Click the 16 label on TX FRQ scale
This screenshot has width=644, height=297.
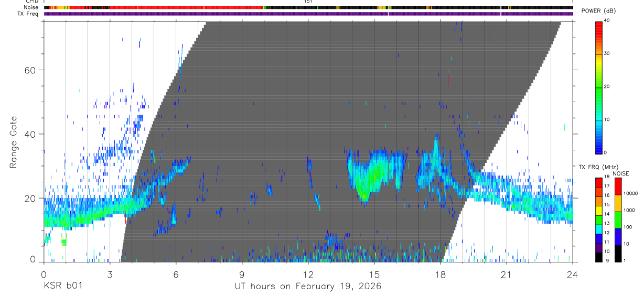pyautogui.click(x=607, y=195)
